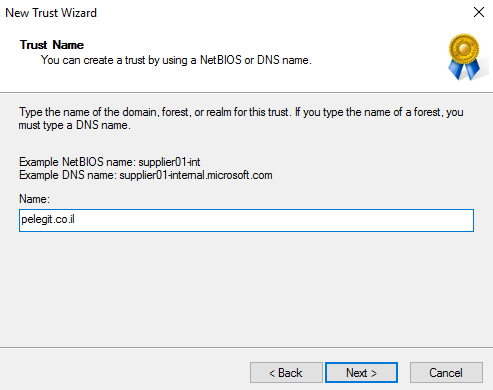Go back with the Back button
493x390 pixels.
(286, 372)
